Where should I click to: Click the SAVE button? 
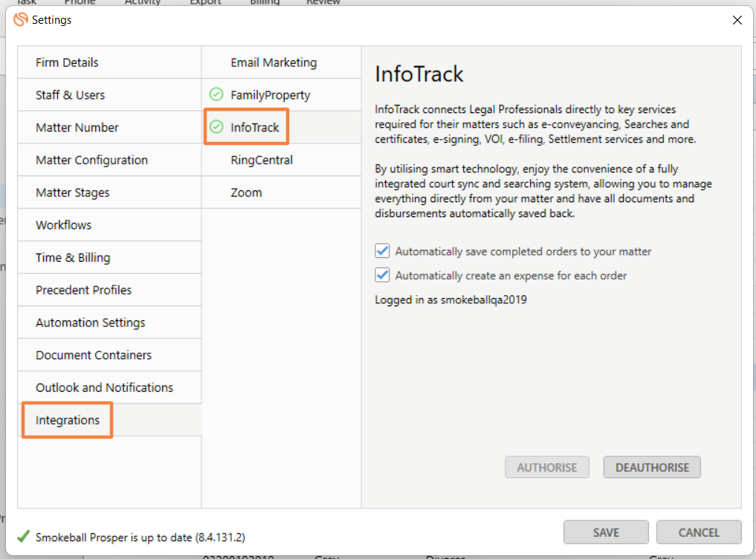(x=606, y=532)
